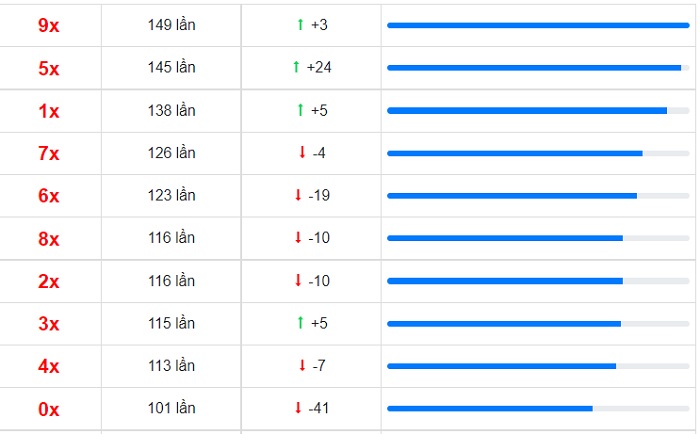
Task: Click the 9x frequency progress bar
Action: tap(538, 25)
